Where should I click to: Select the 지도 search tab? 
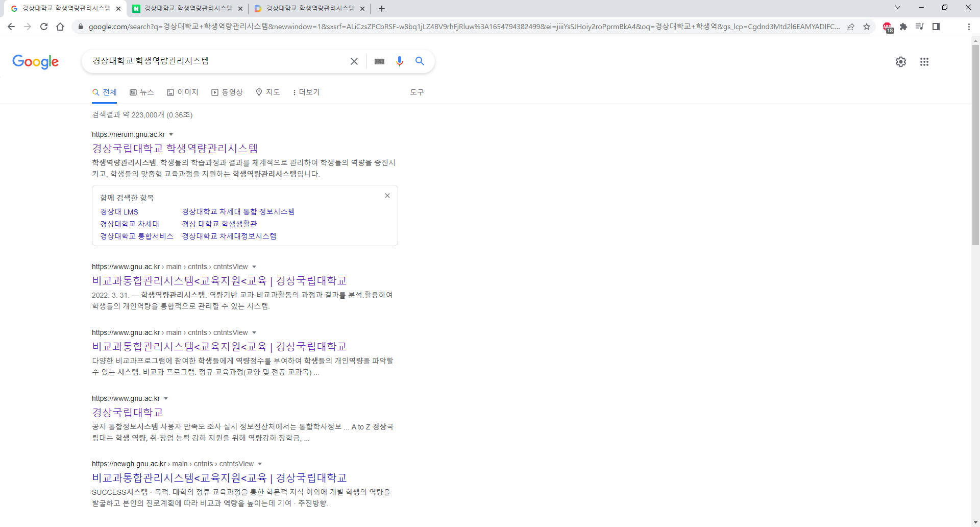(268, 92)
